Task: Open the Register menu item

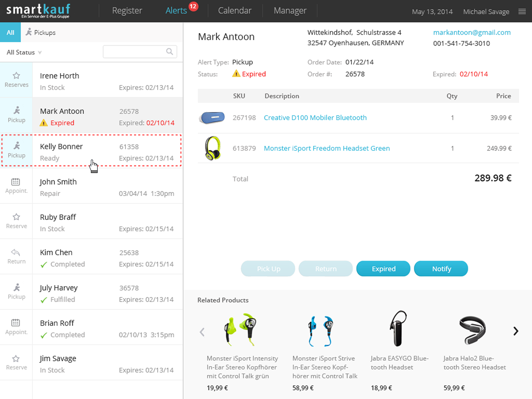Action: click(127, 11)
